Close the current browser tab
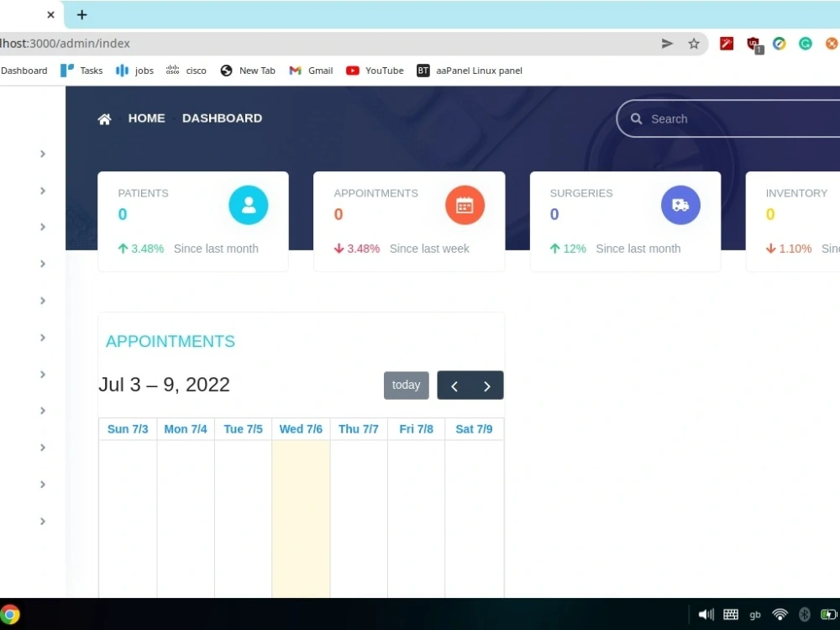 click(51, 15)
